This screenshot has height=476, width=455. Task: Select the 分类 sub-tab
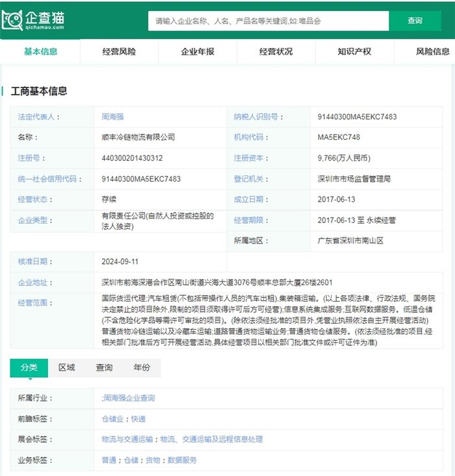click(29, 367)
